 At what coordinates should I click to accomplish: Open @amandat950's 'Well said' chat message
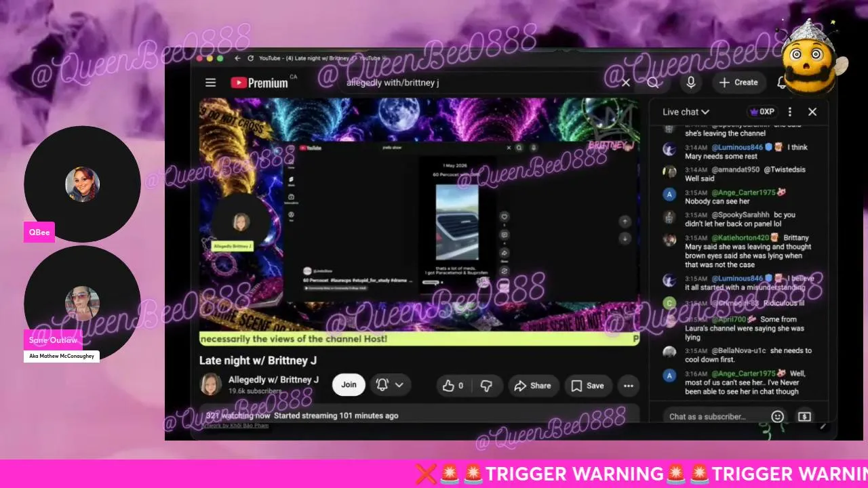pyautogui.click(x=739, y=174)
